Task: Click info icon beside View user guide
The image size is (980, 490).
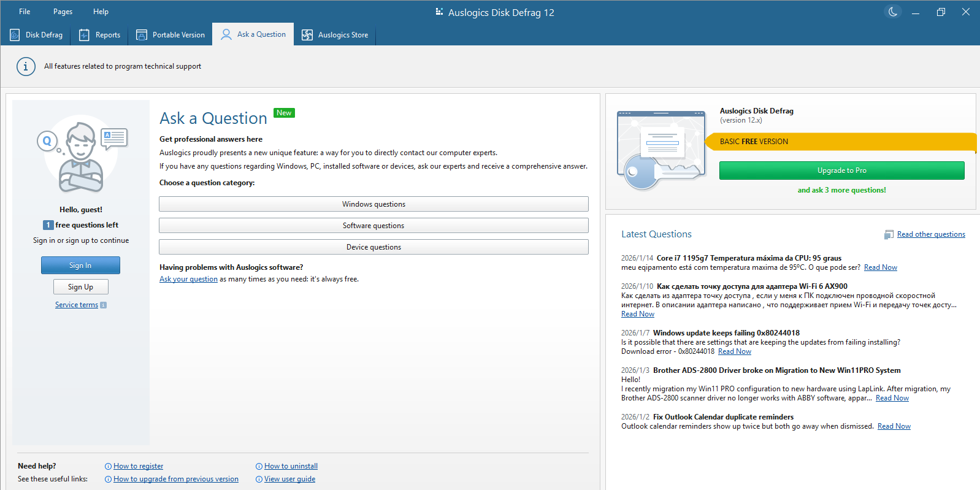Action: (x=259, y=480)
